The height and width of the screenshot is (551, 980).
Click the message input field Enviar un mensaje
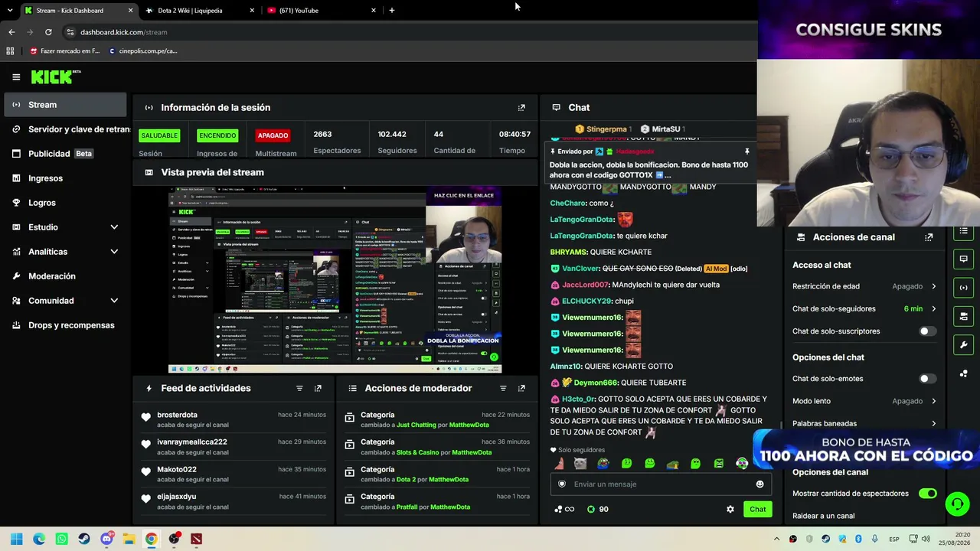[661, 484]
